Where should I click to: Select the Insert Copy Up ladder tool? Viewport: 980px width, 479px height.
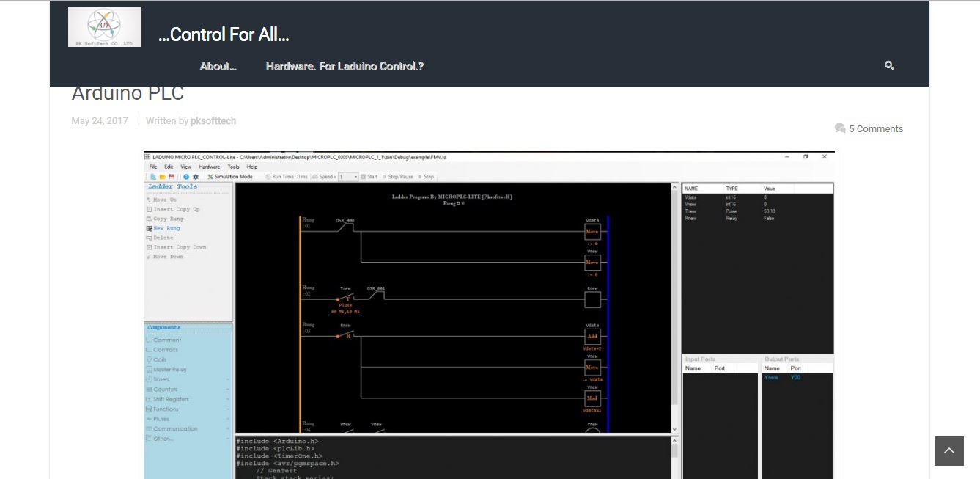(172, 209)
